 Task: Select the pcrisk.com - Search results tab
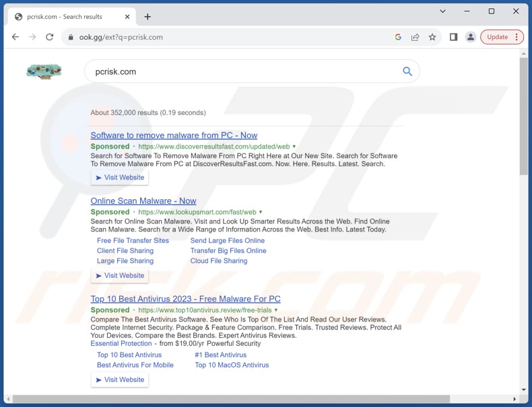point(72,17)
